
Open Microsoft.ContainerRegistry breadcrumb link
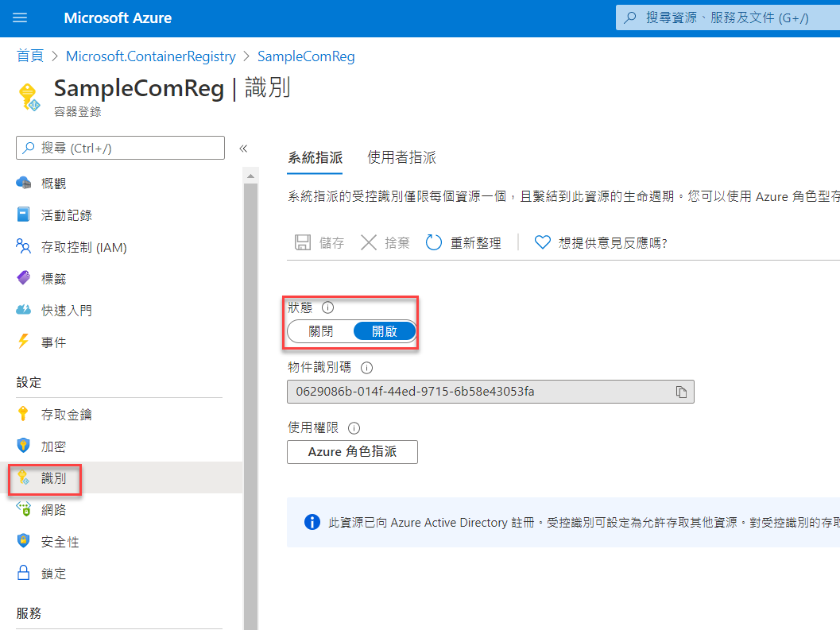point(150,56)
